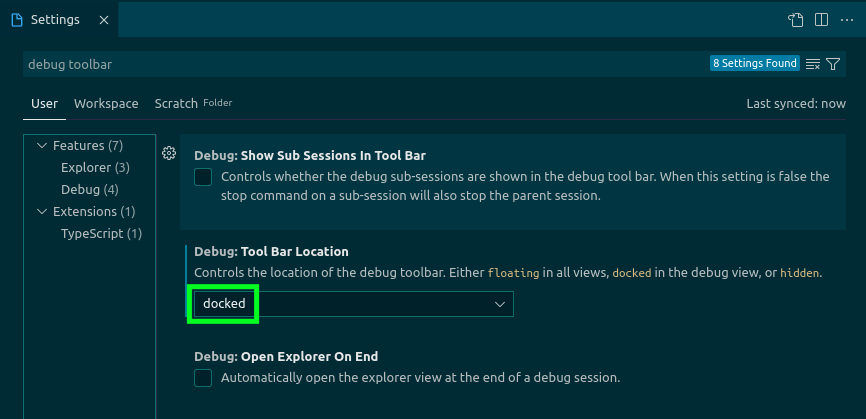Image resolution: width=866 pixels, height=419 pixels.
Task: Click the gear icon beside Show Sub Sessions
Action: point(169,153)
